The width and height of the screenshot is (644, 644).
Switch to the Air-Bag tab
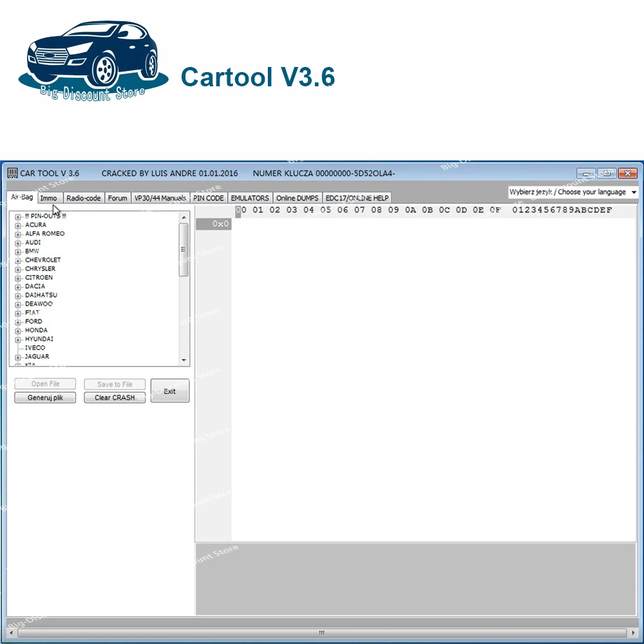(22, 197)
